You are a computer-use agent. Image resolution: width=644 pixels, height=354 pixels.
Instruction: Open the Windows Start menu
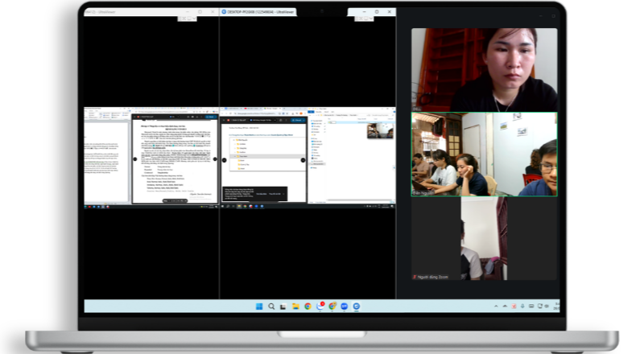[259, 307]
